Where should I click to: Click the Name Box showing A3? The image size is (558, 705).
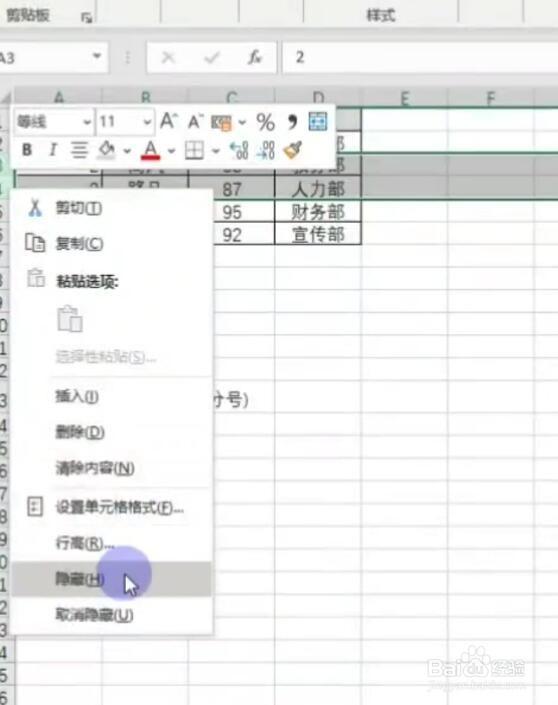(x=45, y=58)
